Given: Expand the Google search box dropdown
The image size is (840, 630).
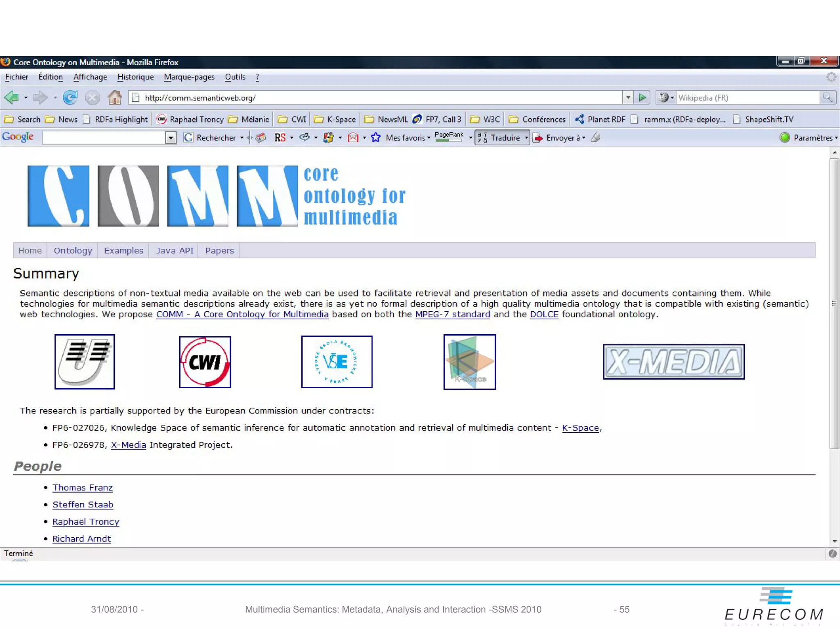Looking at the screenshot, I should point(171,138).
